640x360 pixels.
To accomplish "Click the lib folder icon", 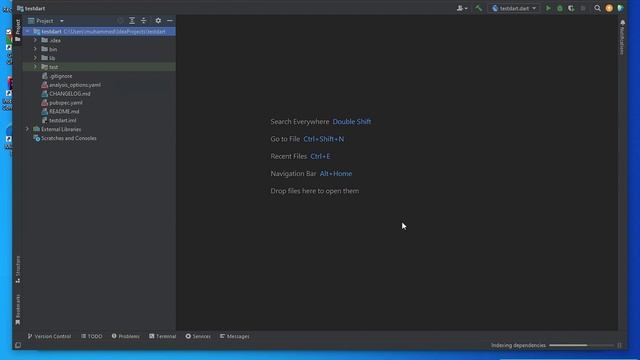I will pos(44,58).
